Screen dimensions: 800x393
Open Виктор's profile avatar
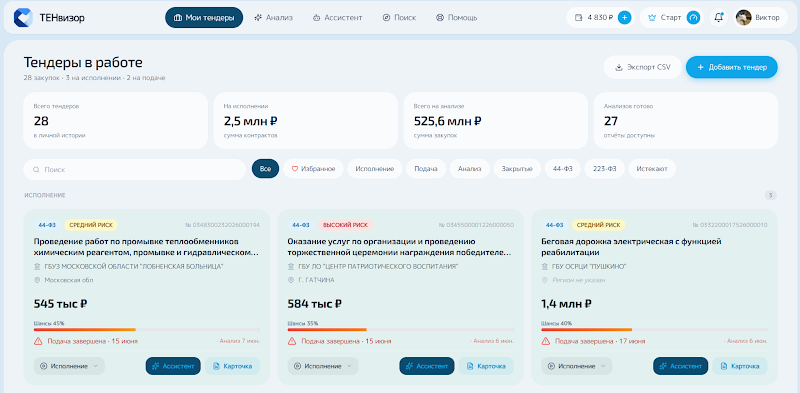tap(743, 17)
